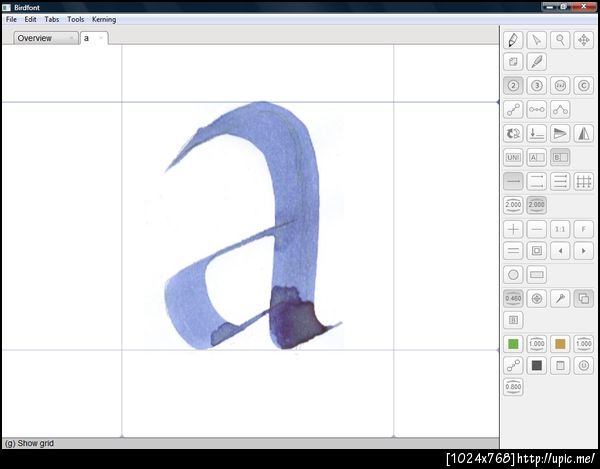This screenshot has height=469, width=600.
Task: Click the horizontal flip triangle icon
Action: [560, 134]
